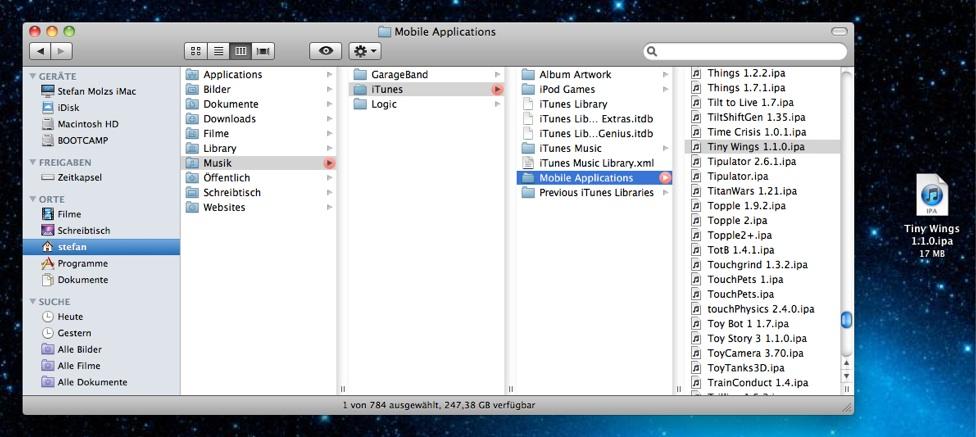Go forward with the right arrow button
The height and width of the screenshot is (437, 976).
pyautogui.click(x=62, y=51)
